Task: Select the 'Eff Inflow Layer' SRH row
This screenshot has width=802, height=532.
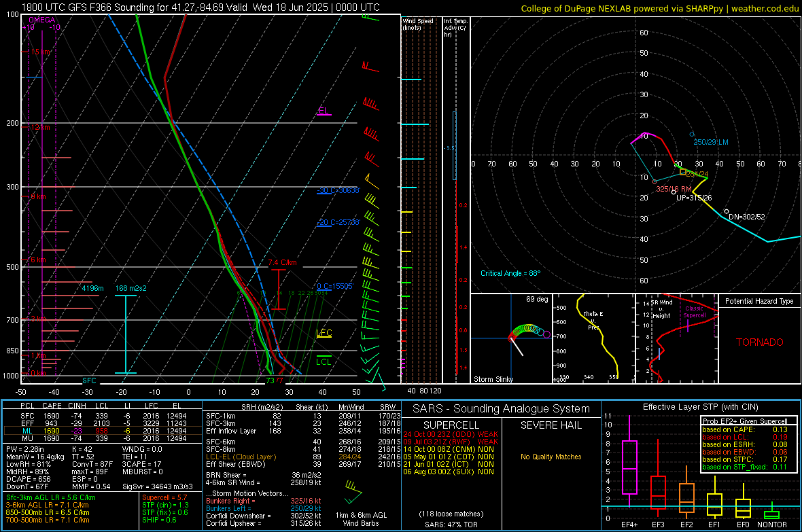Action: click(x=303, y=431)
